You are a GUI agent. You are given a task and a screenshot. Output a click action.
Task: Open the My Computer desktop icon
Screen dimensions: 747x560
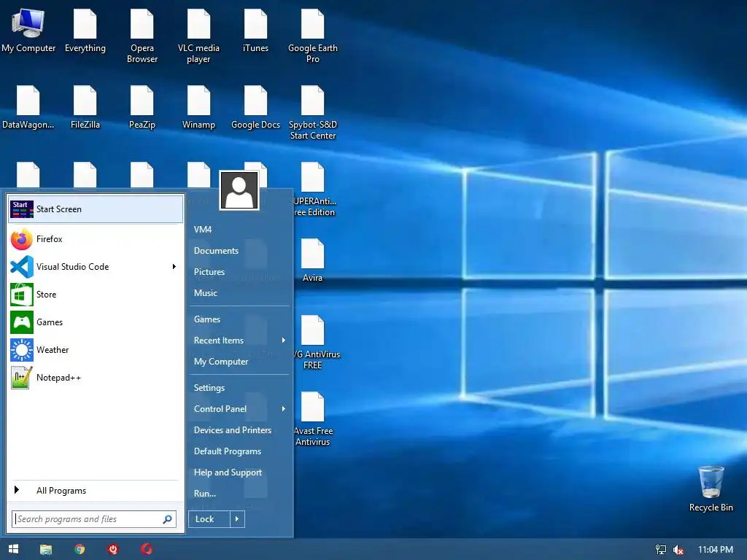28,29
